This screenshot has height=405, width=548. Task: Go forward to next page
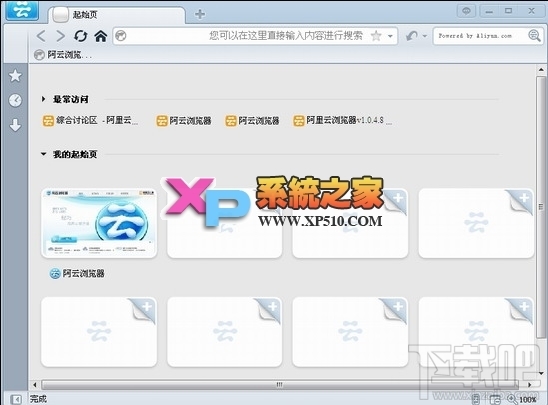point(61,36)
